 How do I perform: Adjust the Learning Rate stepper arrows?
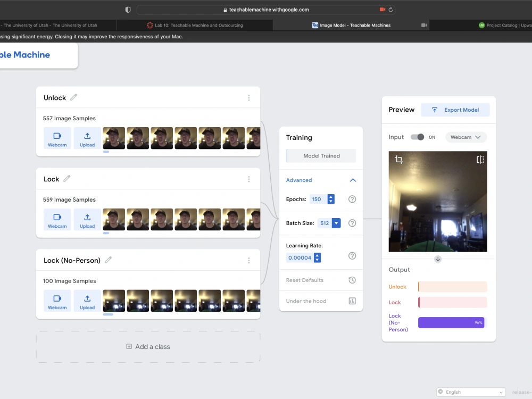(x=317, y=257)
